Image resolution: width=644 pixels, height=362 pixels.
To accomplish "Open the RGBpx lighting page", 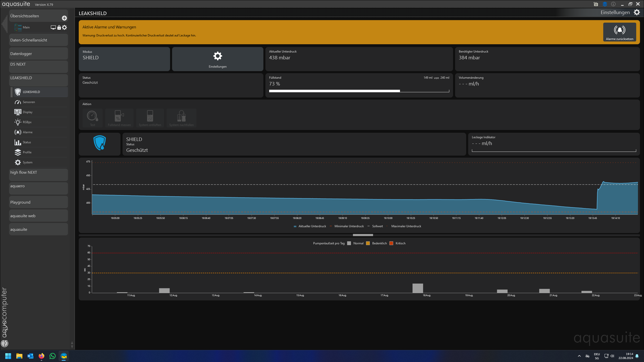I will (x=27, y=122).
